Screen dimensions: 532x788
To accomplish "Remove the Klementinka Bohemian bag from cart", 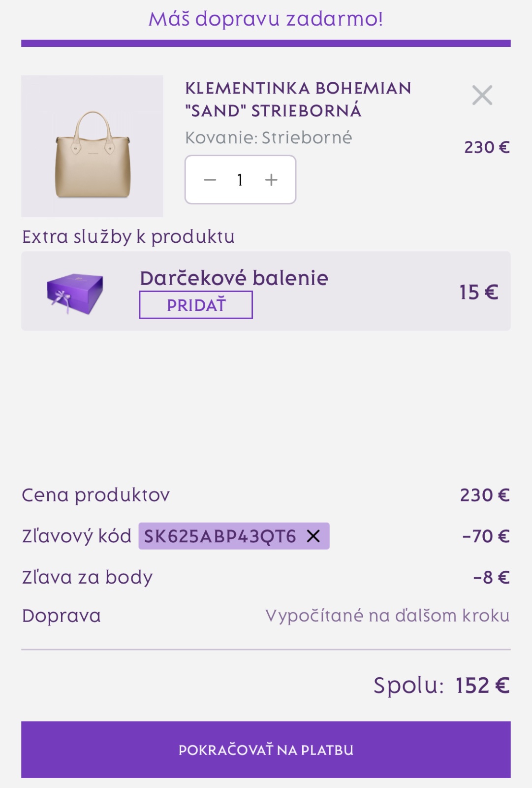I will (x=482, y=95).
